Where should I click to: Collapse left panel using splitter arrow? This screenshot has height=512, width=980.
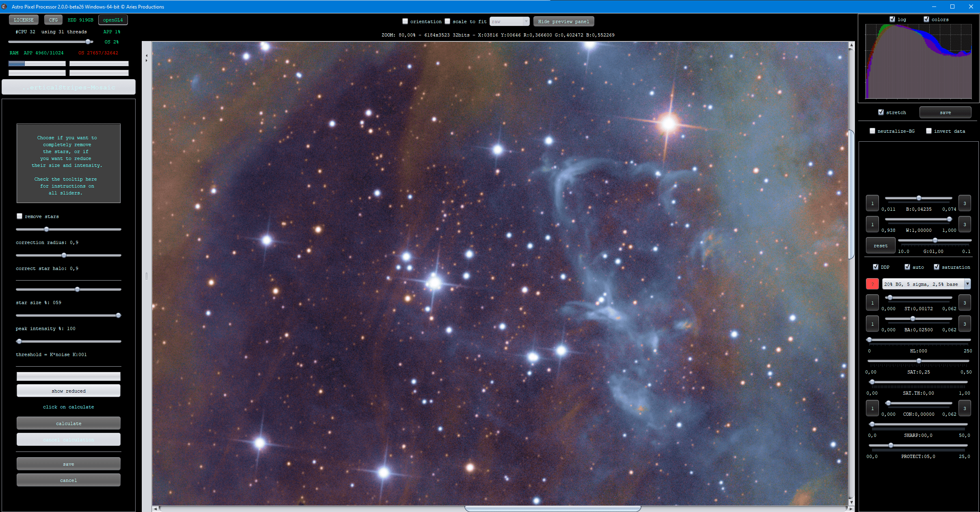pyautogui.click(x=146, y=55)
